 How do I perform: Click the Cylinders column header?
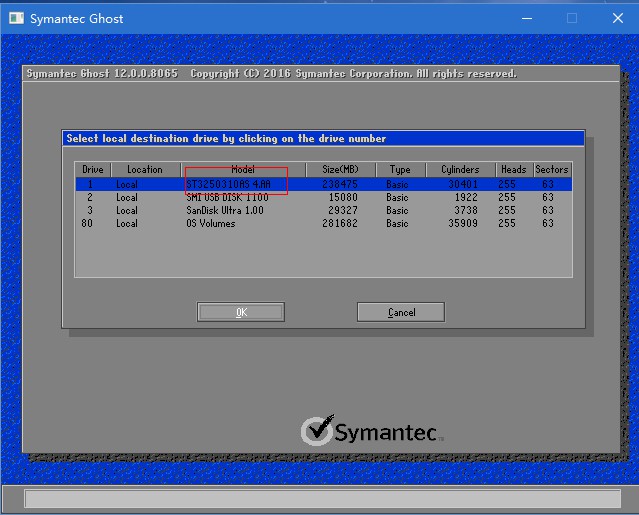(460, 170)
